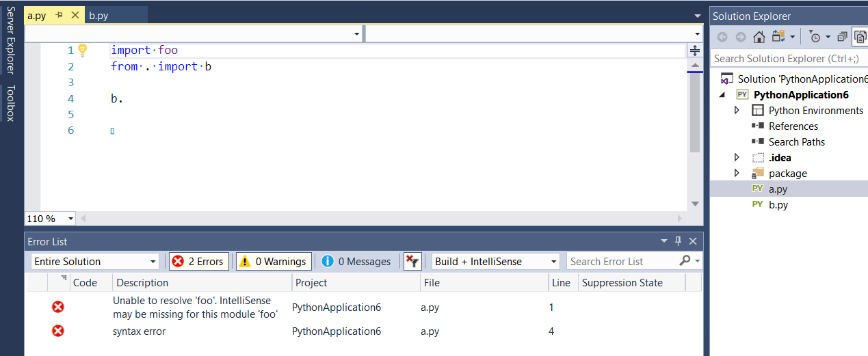Image resolution: width=868 pixels, height=356 pixels.
Task: Collapse the PythonApplication6 project node
Action: [723, 94]
